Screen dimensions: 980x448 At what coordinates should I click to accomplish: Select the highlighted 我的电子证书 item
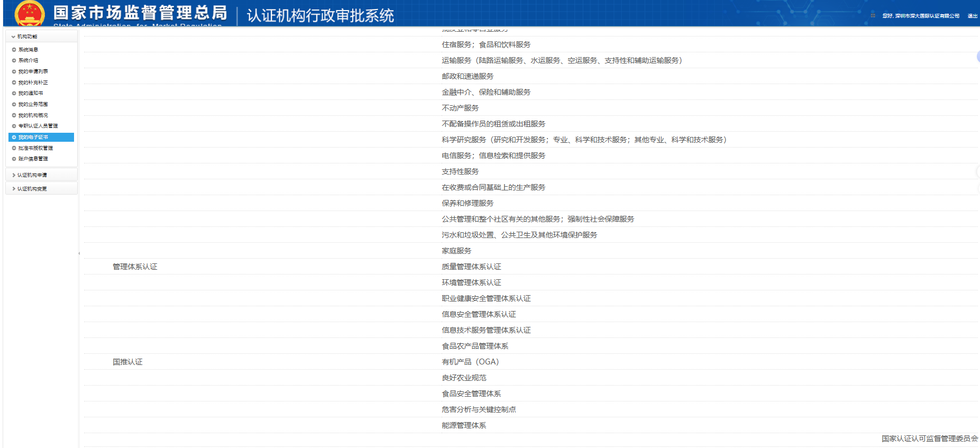pos(41,137)
